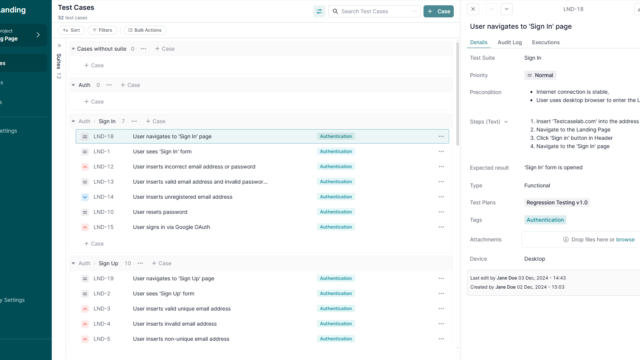Open three-dots menu for LND-13 row
The height and width of the screenshot is (360, 640).
click(441, 182)
